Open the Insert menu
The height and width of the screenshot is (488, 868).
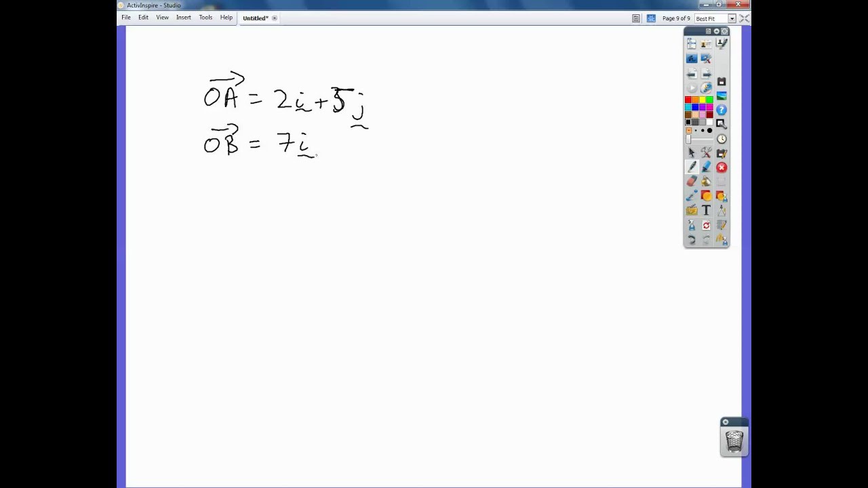(x=184, y=18)
